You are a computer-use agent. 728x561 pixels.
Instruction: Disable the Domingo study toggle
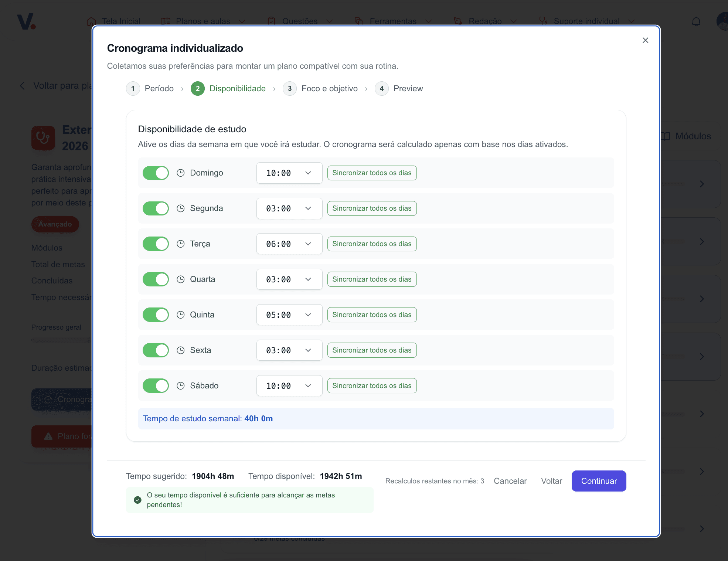point(156,173)
